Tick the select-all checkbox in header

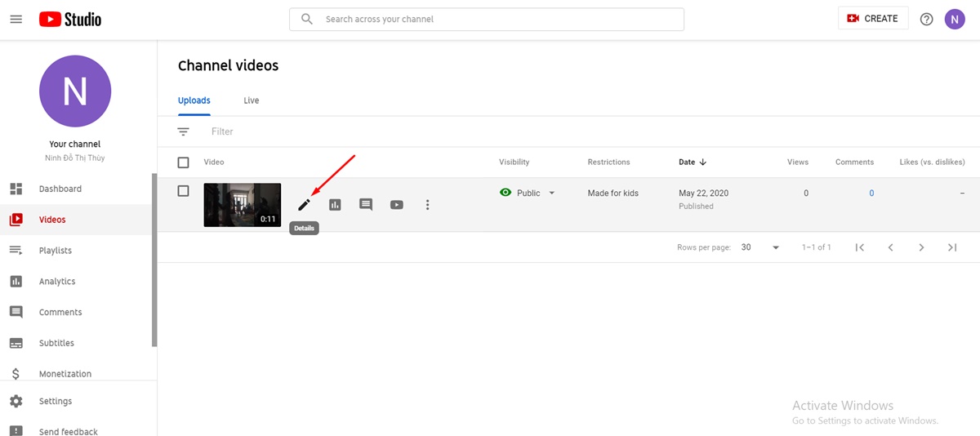coord(183,162)
